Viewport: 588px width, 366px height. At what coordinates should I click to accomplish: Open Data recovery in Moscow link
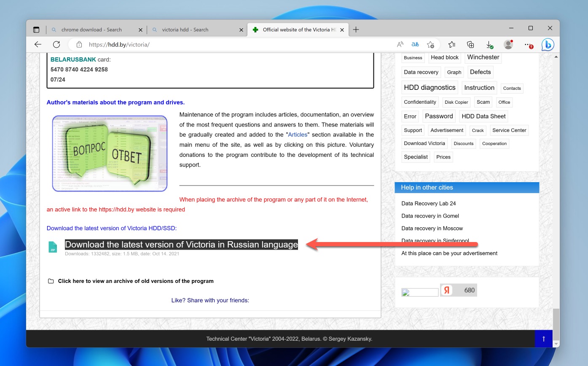click(432, 229)
